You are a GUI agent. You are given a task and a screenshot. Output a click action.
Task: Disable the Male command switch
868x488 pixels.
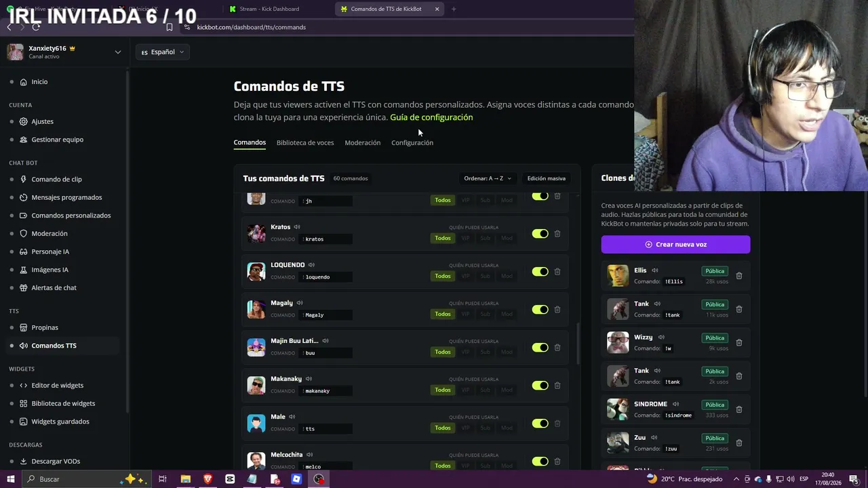[x=540, y=424]
